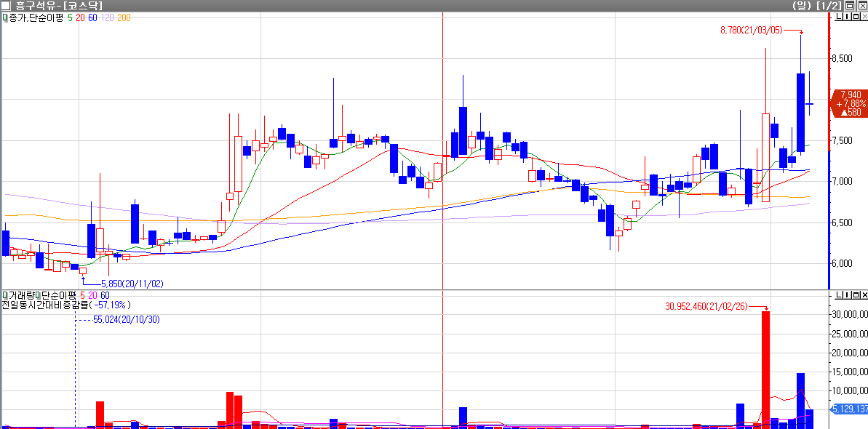Maximize the volume panel with square icon
Viewport: 868px width, 429px height.
[856, 295]
